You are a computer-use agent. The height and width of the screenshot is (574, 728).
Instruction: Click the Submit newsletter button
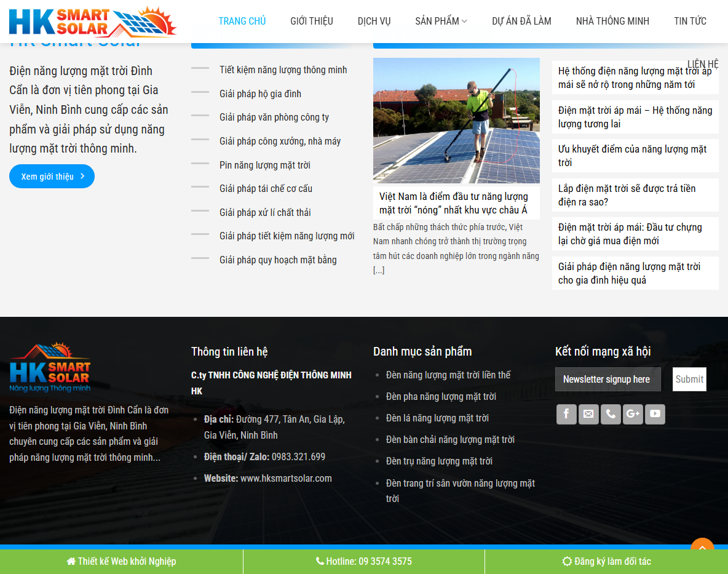(x=689, y=379)
